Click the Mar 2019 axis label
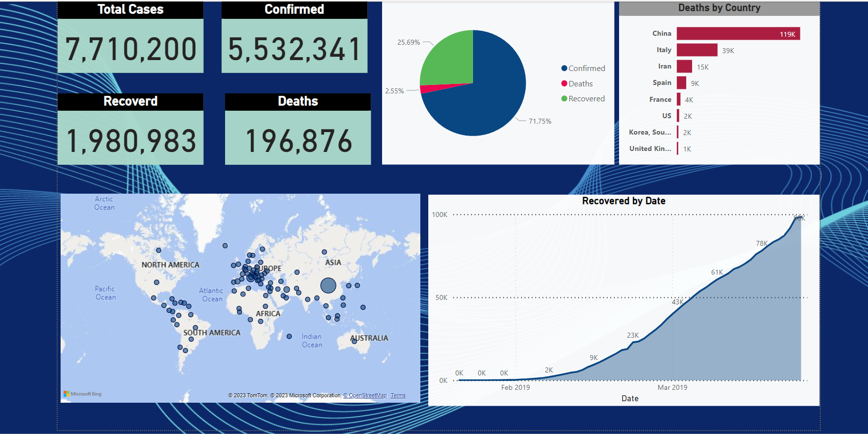This screenshot has height=434, width=868. pos(673,387)
